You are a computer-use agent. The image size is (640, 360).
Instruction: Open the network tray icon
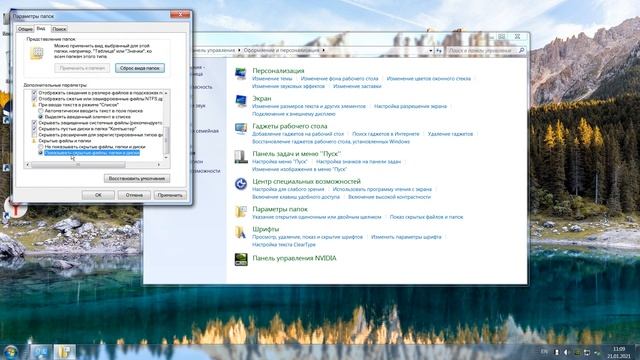click(587, 352)
